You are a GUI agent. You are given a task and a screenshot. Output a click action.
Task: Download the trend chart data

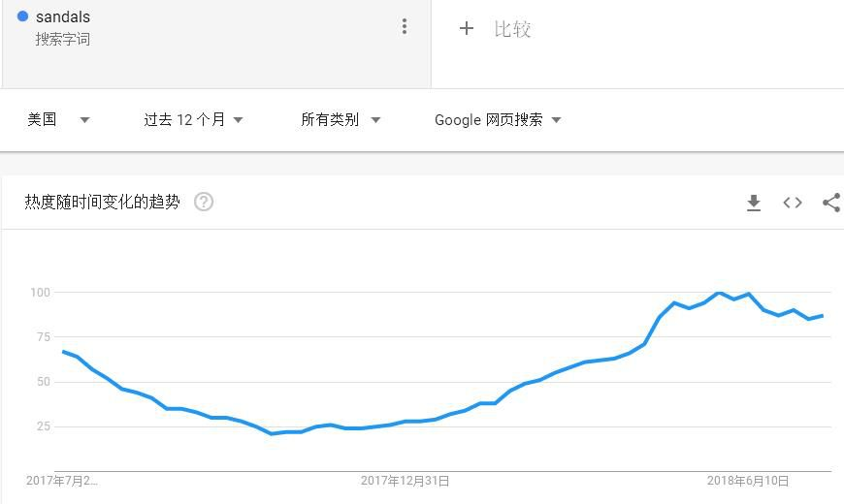(754, 203)
